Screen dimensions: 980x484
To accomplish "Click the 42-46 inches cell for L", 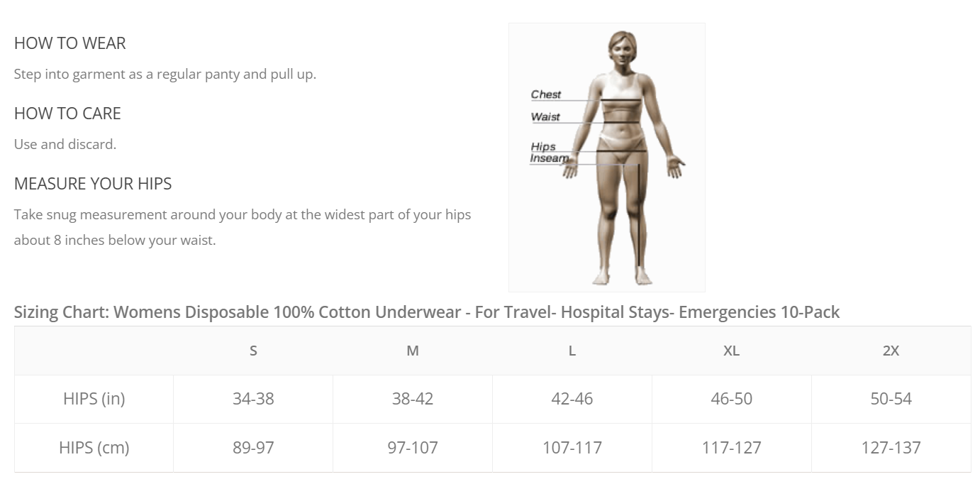I will pyautogui.click(x=572, y=399).
